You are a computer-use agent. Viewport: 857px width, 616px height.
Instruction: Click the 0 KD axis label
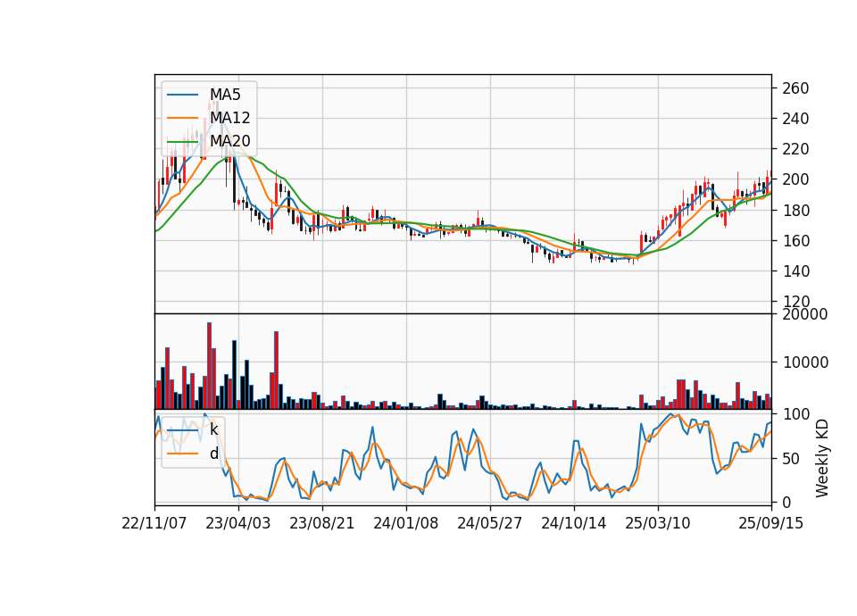pyautogui.click(x=786, y=503)
